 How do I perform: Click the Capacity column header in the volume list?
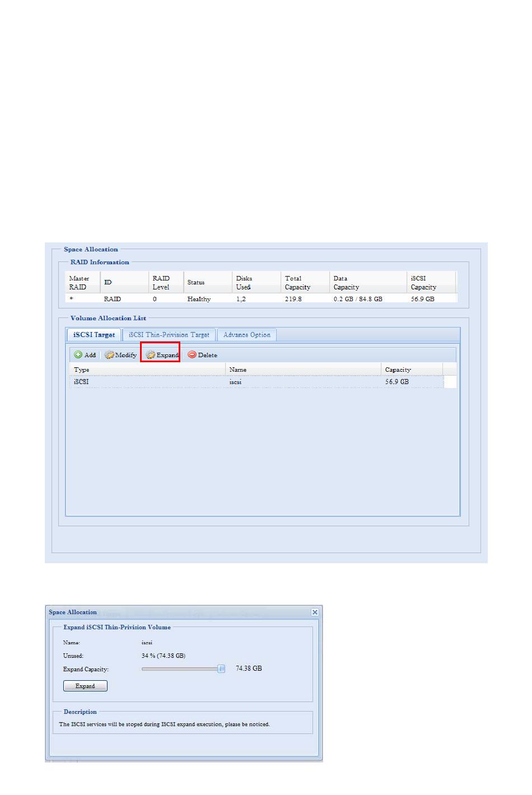412,370
